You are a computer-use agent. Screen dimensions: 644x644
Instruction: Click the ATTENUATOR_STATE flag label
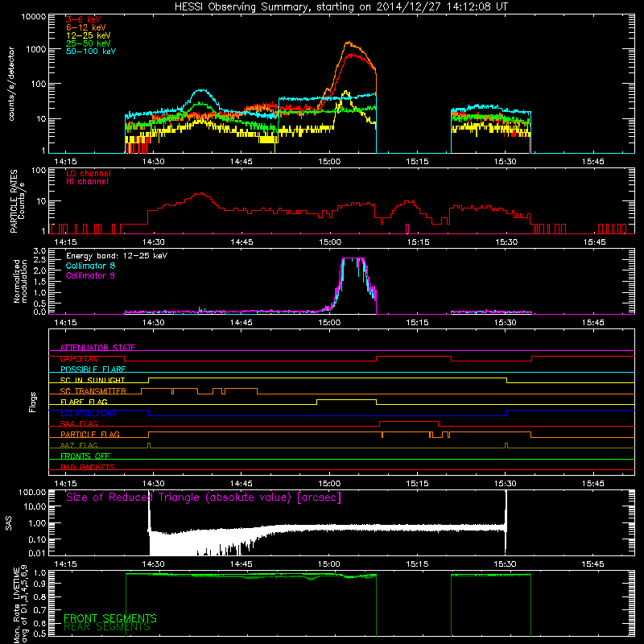pos(97,348)
